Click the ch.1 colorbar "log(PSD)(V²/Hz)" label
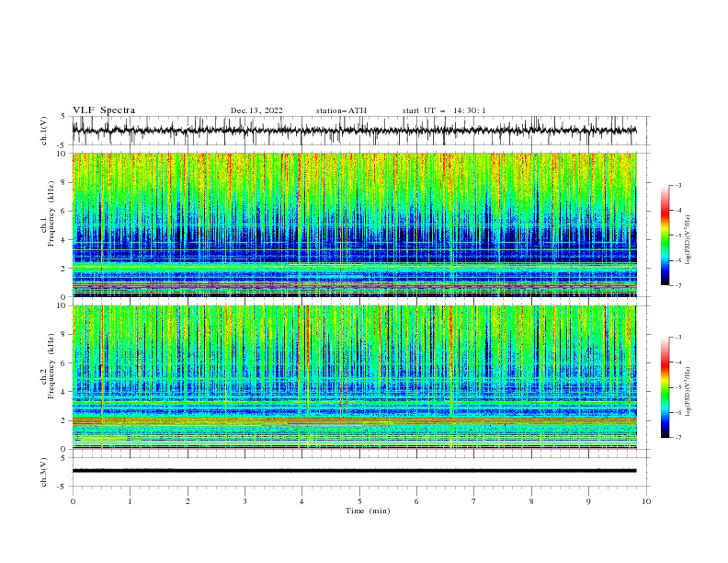The image size is (728, 563). tap(688, 239)
